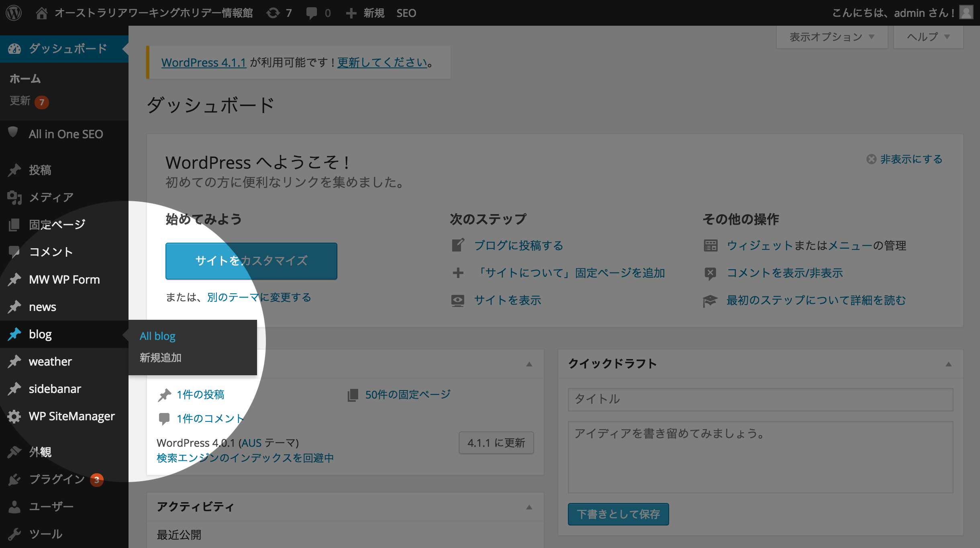The image size is (980, 548).
Task: Collapse the overview panel arrow above 50件の固定ページ
Action: coord(529,364)
